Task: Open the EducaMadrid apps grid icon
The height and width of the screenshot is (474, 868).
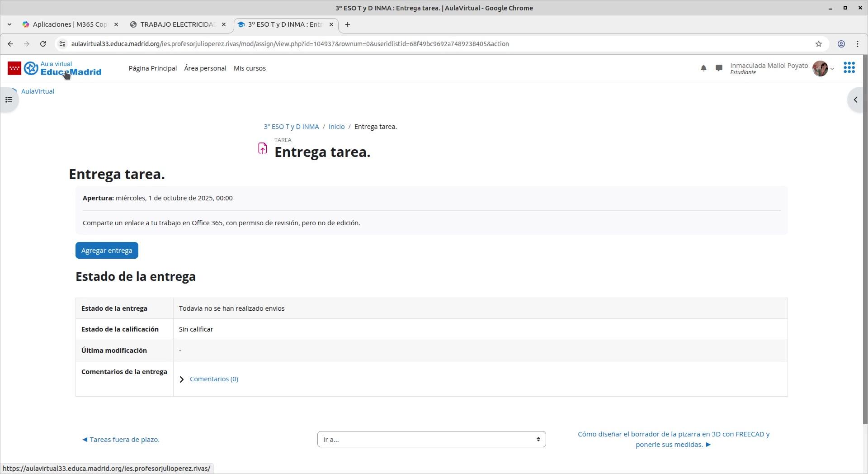Action: point(849,68)
